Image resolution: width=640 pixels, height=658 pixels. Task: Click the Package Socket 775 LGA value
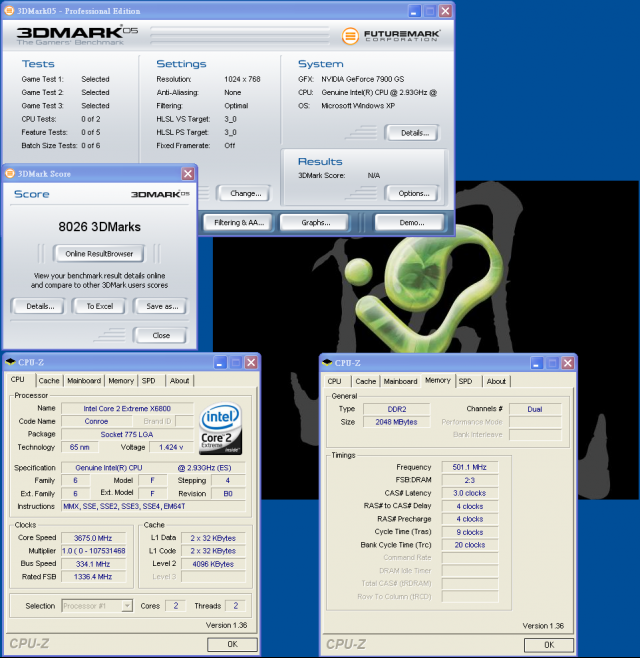127,434
